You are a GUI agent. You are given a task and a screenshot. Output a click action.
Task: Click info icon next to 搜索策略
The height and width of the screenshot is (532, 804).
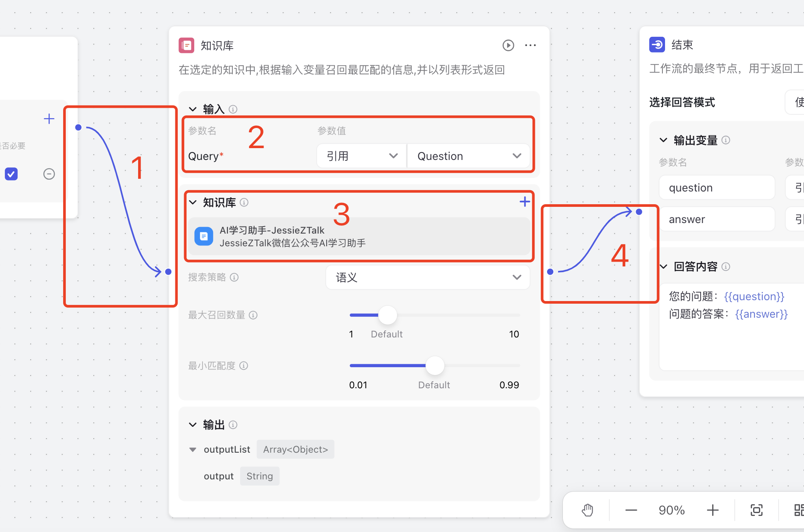click(x=235, y=277)
